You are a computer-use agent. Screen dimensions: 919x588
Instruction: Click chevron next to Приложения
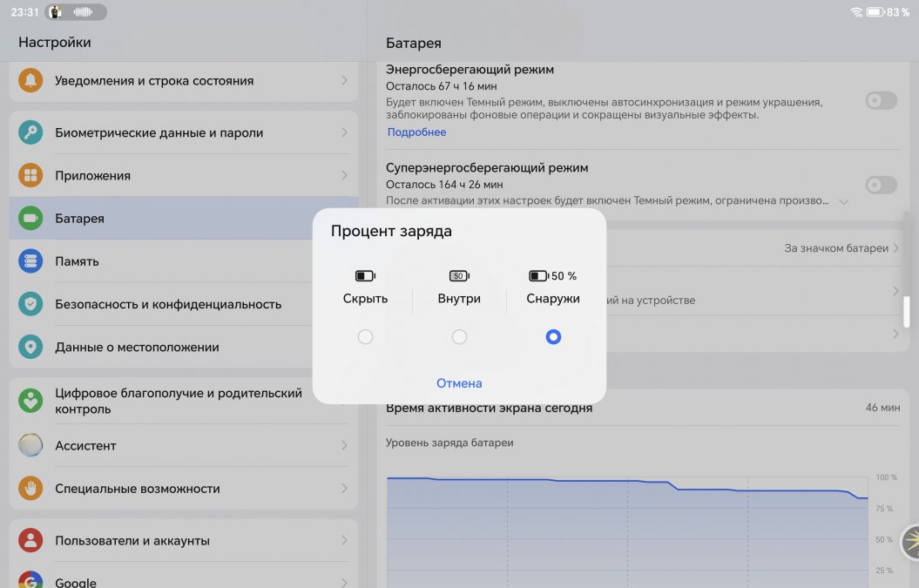[345, 175]
